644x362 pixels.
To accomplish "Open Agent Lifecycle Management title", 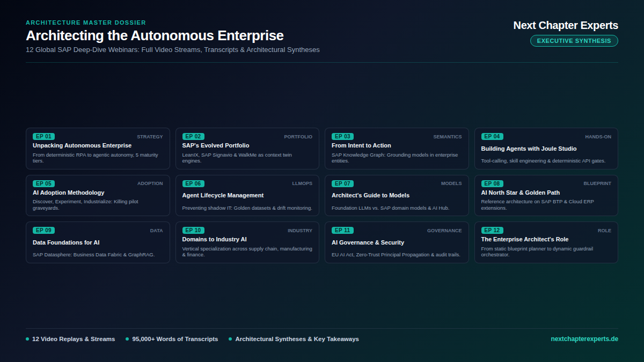I will (223, 195).
